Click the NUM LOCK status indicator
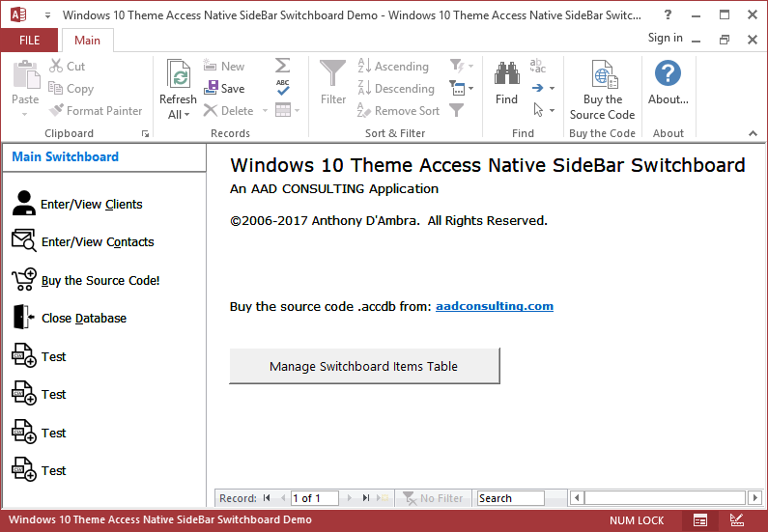768x532 pixels. coord(637,520)
